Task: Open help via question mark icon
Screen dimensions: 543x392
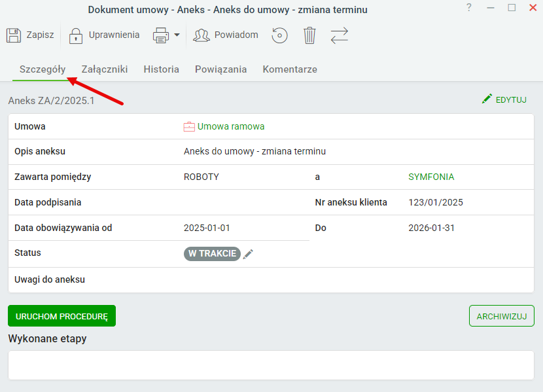Action: [469, 7]
